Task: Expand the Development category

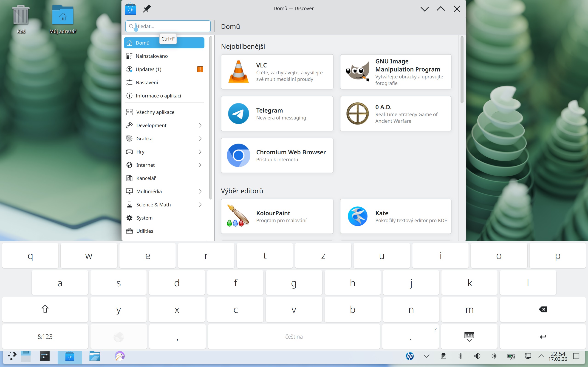Action: (x=200, y=125)
